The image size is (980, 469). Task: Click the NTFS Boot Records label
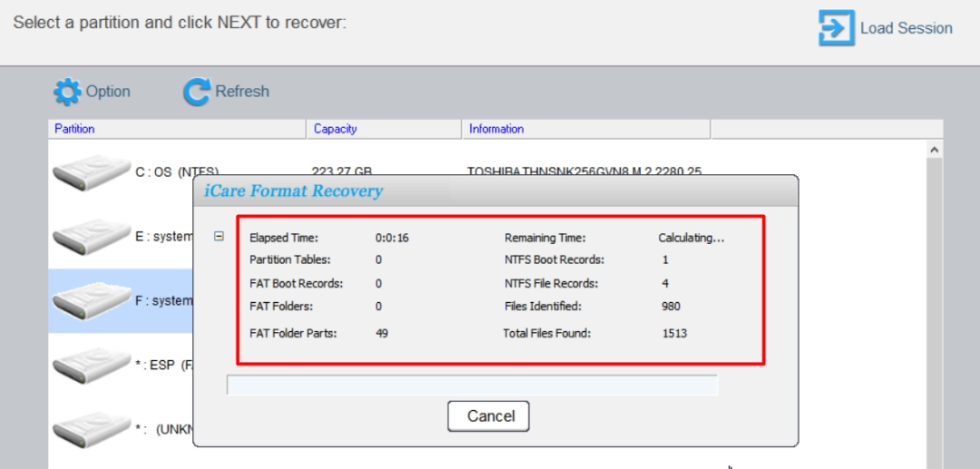(554, 259)
